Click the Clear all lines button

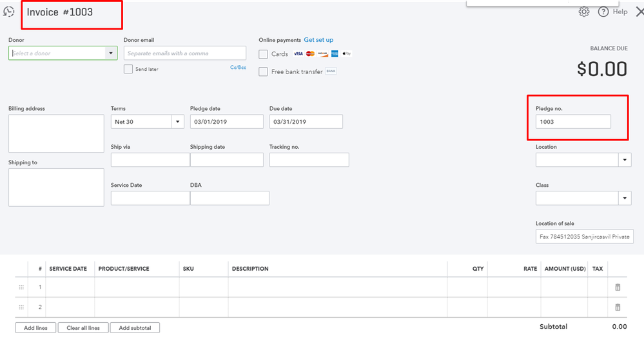coord(83,327)
